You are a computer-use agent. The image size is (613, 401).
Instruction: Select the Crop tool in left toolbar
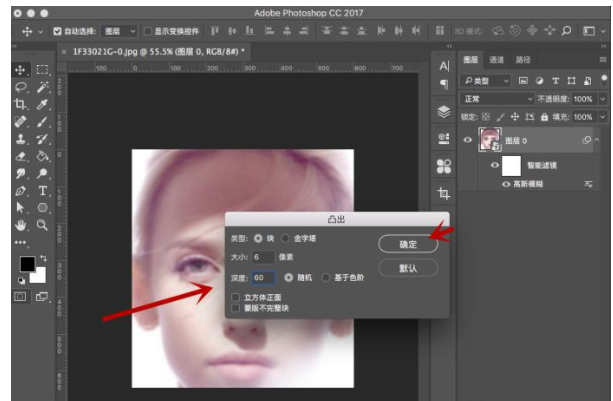(x=20, y=103)
